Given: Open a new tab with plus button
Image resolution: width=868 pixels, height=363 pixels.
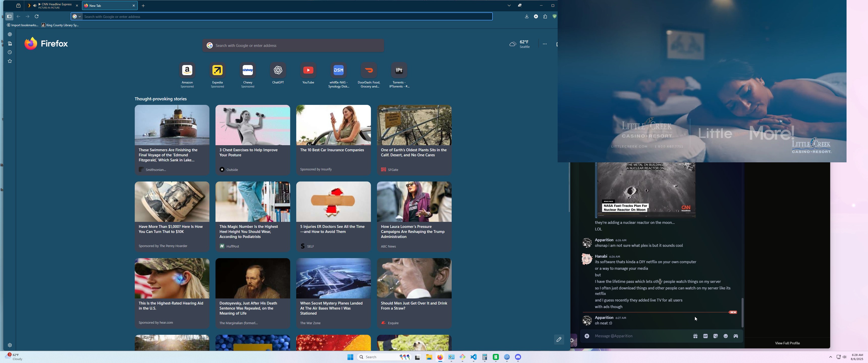Looking at the screenshot, I should [x=143, y=6].
